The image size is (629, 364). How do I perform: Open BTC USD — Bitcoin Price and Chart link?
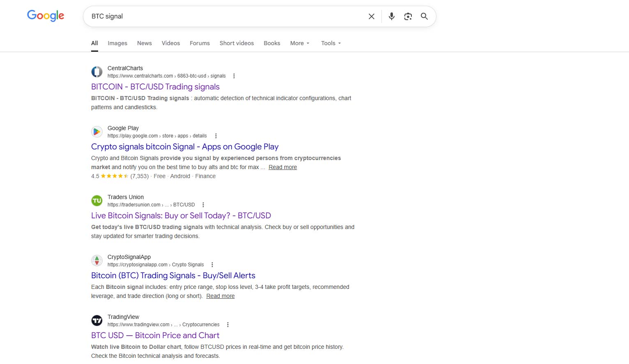click(155, 335)
